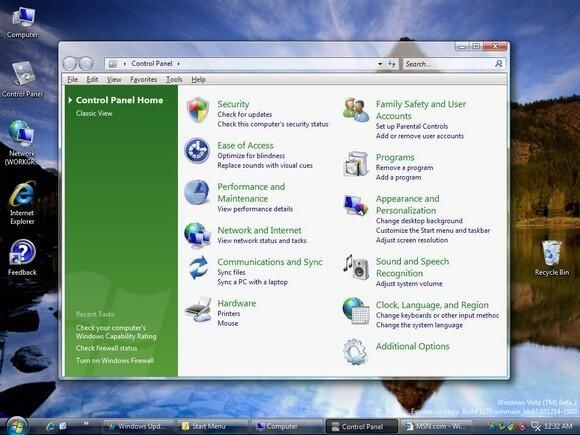Switch to Computer taskbar button
Image resolution: width=580 pixels, height=435 pixels.
(287, 426)
